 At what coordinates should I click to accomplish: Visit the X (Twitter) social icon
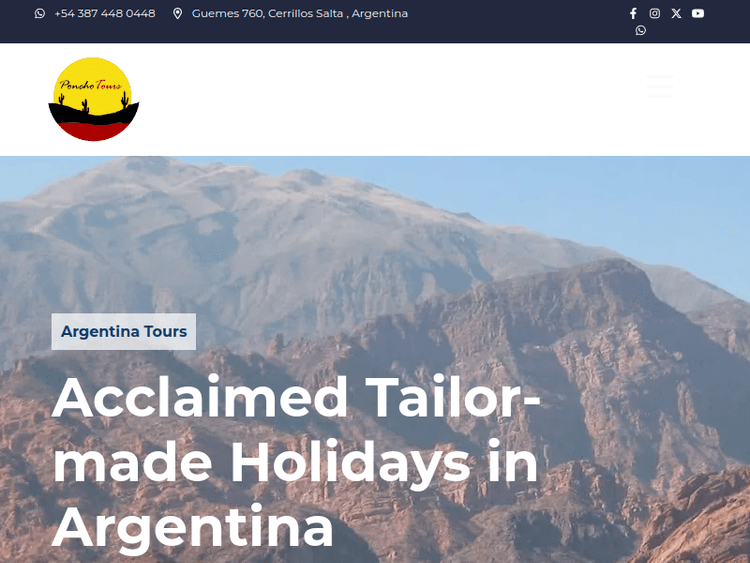tap(676, 13)
